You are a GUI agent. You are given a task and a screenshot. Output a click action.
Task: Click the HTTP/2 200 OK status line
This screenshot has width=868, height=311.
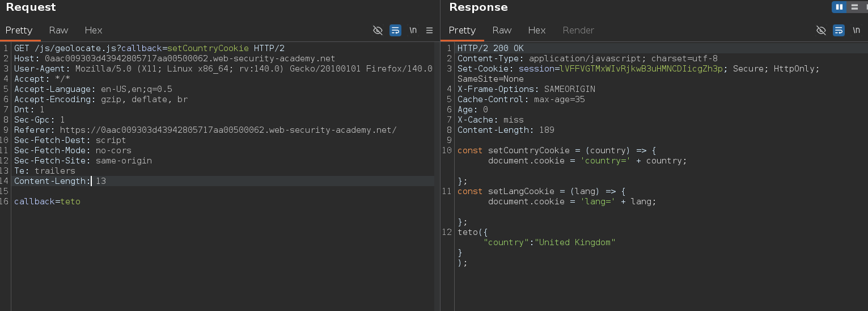[x=490, y=48]
